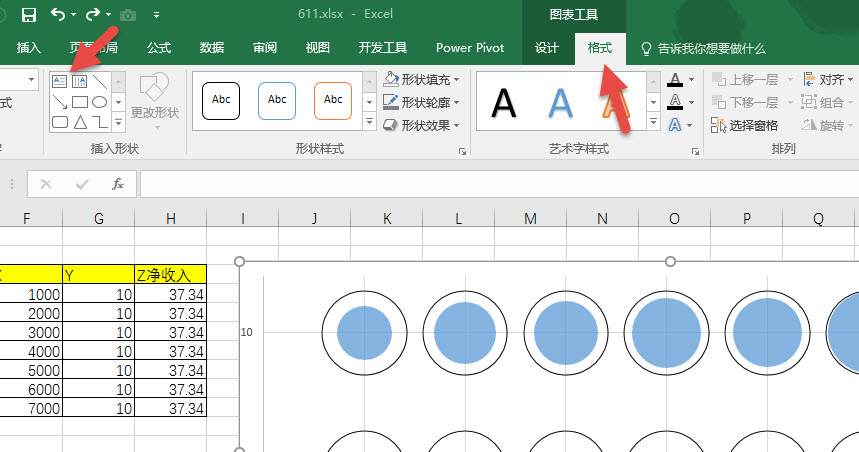Click the cancel X in formula bar
Image resolution: width=859 pixels, height=452 pixels.
(x=46, y=184)
